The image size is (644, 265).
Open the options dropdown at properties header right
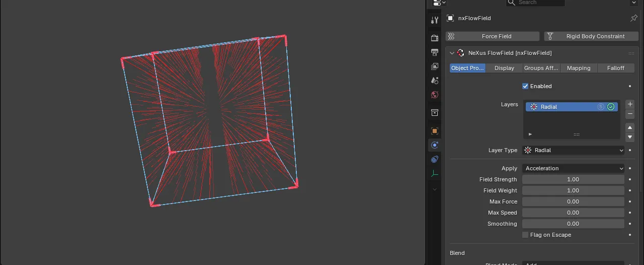[x=634, y=3]
